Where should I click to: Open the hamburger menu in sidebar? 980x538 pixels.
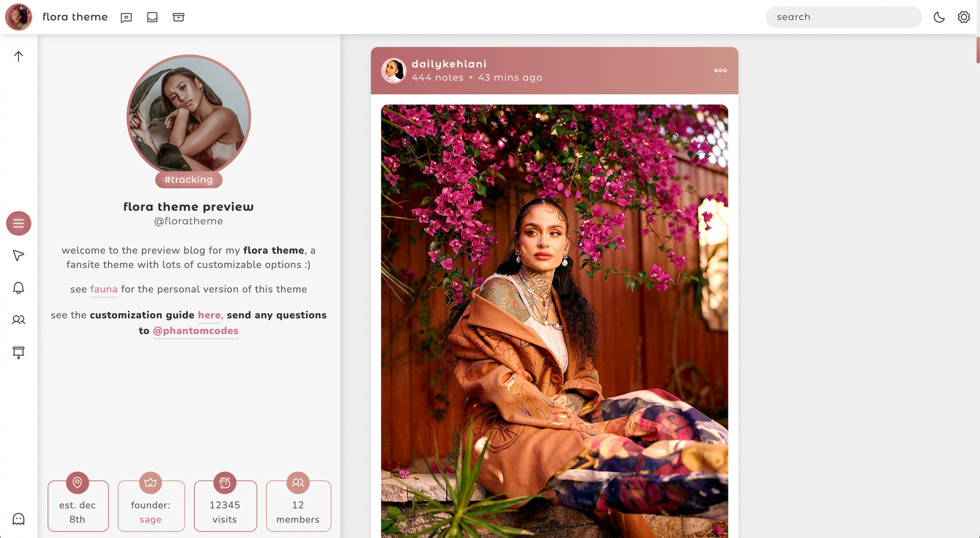[18, 224]
